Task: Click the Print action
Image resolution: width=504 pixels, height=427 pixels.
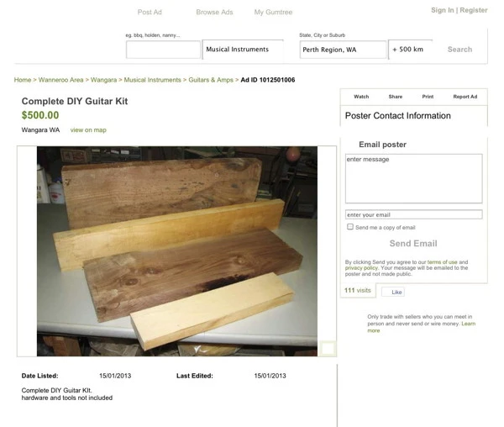Action: (x=428, y=97)
